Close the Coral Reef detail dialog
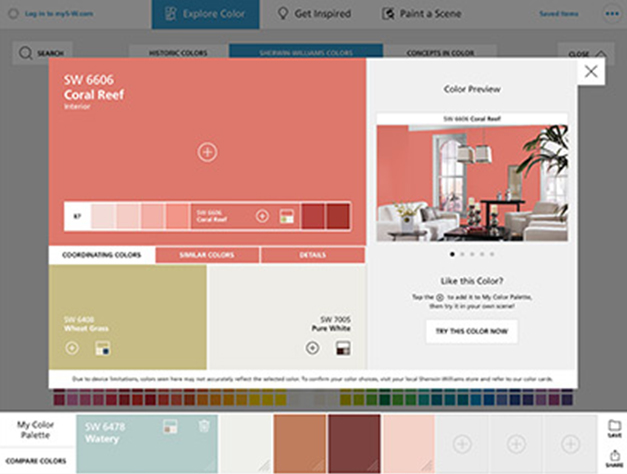The height and width of the screenshot is (474, 627). [591, 72]
